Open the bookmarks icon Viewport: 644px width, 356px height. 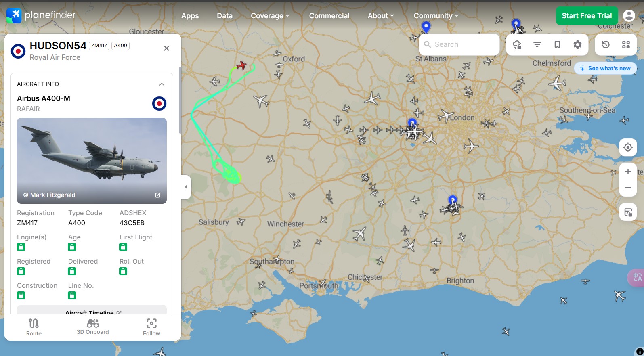pyautogui.click(x=557, y=44)
